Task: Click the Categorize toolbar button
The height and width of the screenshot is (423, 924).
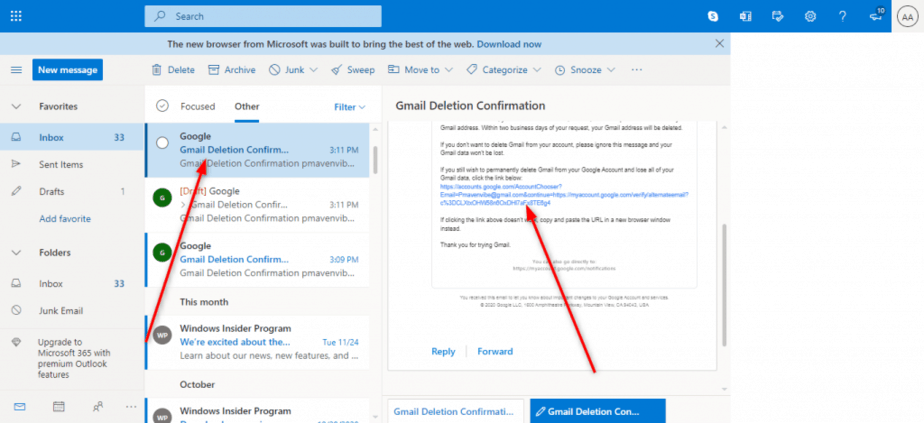Action: tap(497, 70)
